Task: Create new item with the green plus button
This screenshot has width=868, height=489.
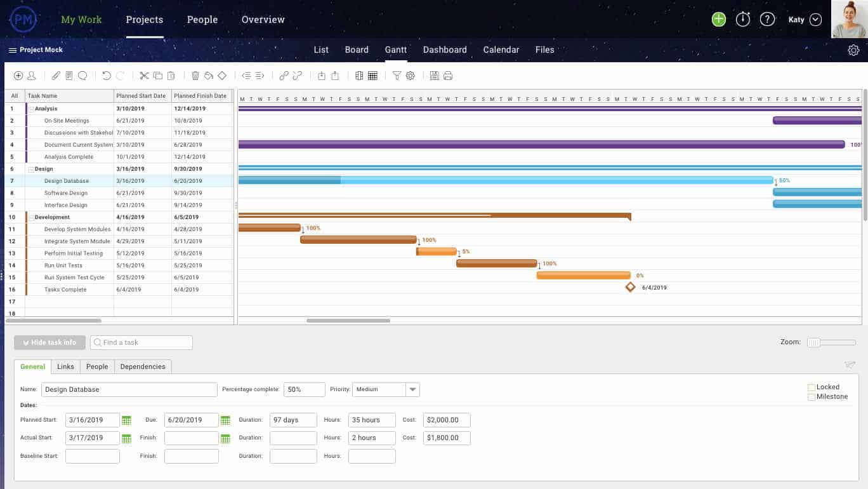Action: point(718,19)
